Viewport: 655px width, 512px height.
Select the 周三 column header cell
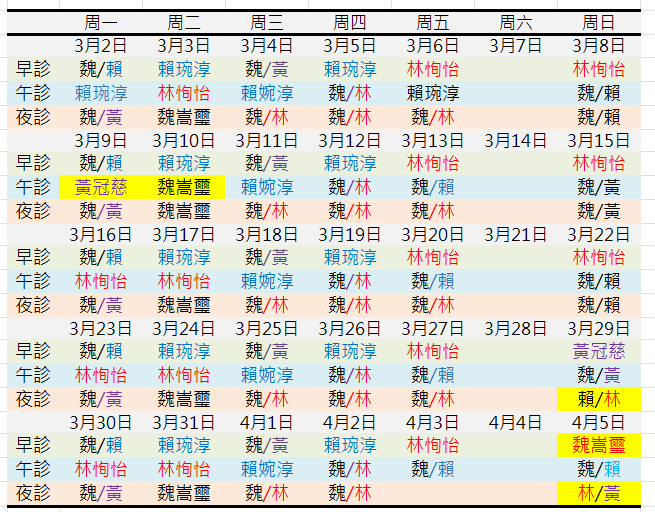(x=267, y=22)
